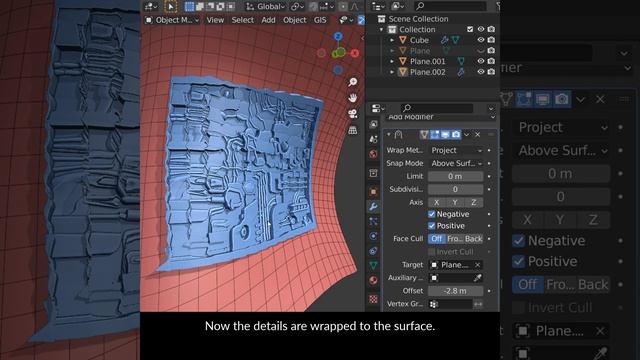Click the green mesh data icon on the Plane.001 row
The image size is (640, 360).
coord(461,61)
